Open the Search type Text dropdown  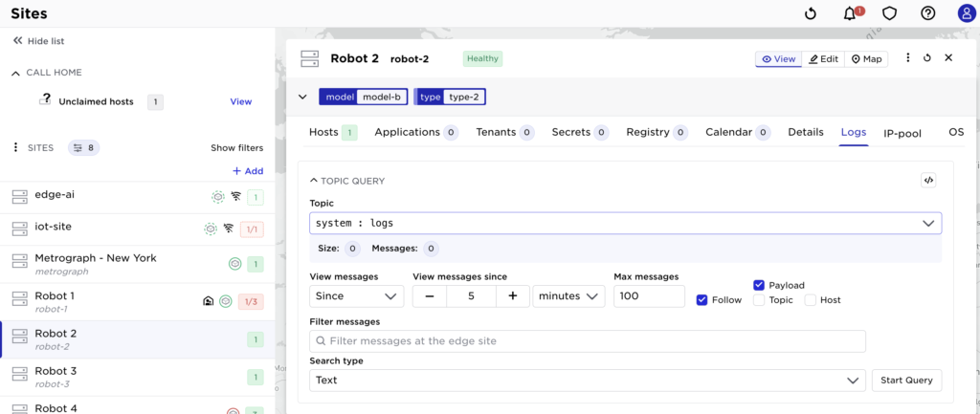(x=588, y=381)
